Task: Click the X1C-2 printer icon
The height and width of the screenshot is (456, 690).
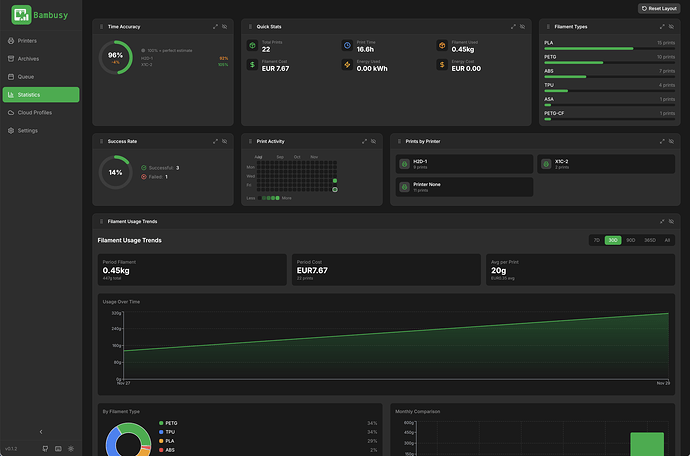Action: click(546, 164)
